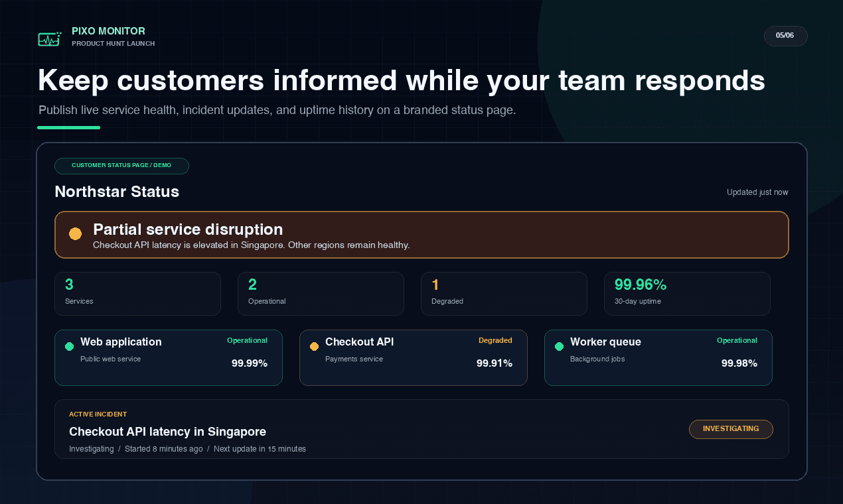Open the Checkout API service card
Screen dimensions: 843x504
click(414, 357)
